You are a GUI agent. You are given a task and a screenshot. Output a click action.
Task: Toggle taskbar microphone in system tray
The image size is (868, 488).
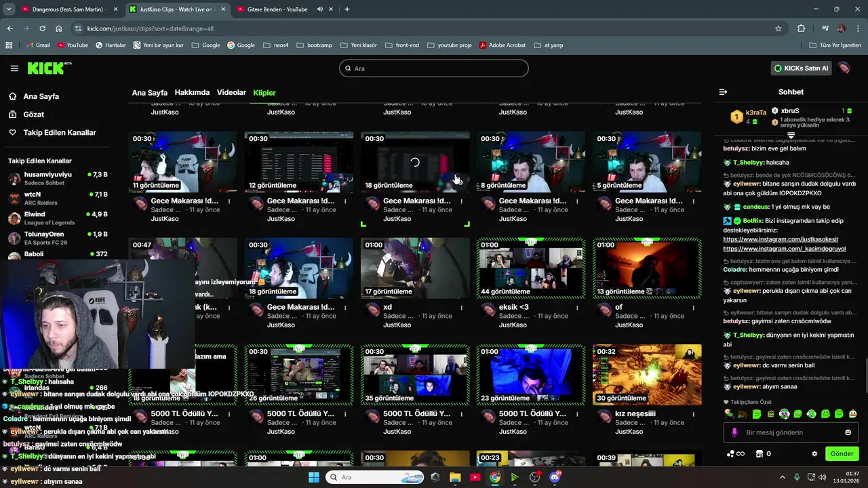[x=797, y=477]
